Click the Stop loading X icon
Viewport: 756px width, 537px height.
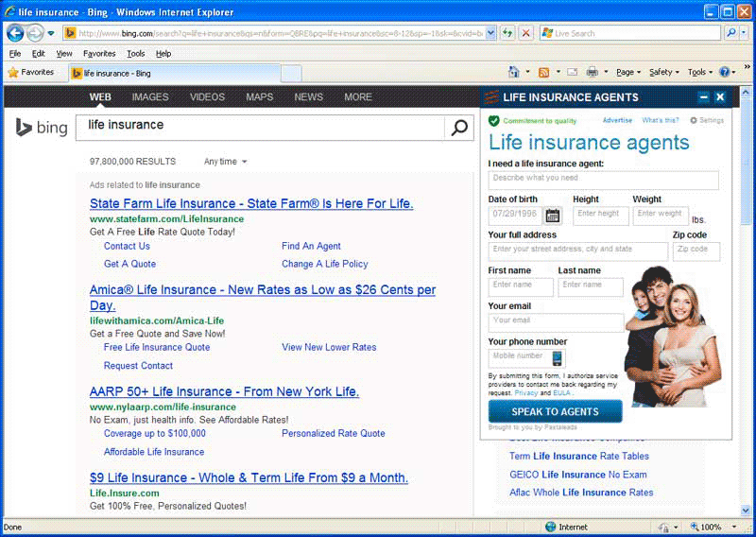[526, 33]
